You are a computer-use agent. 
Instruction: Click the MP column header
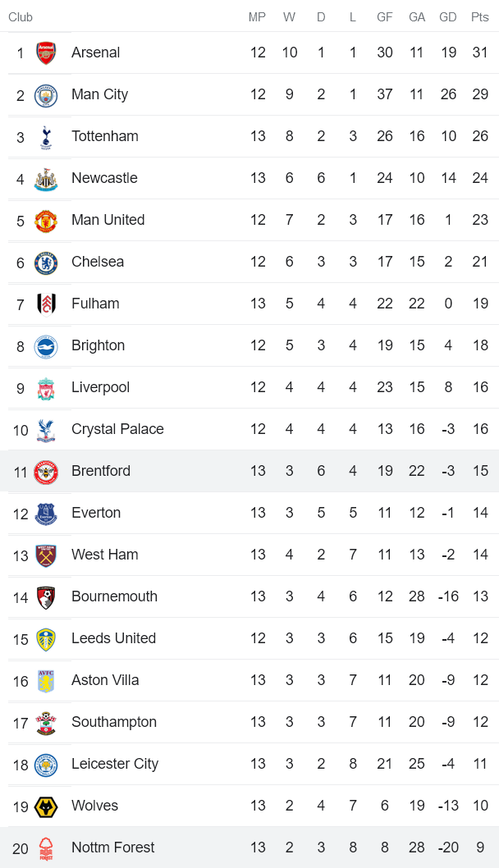click(x=258, y=17)
